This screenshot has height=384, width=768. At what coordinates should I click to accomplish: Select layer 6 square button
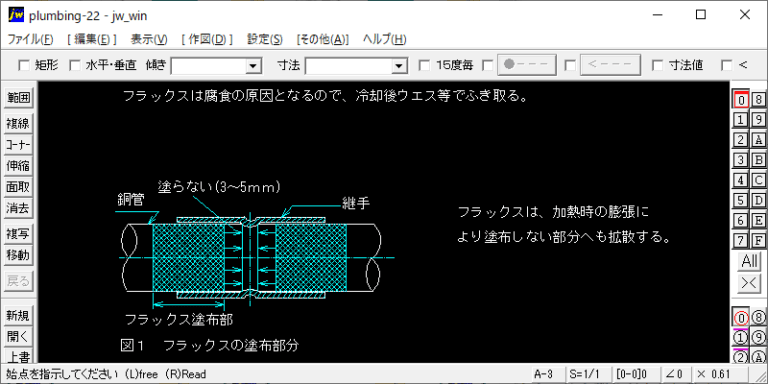click(741, 220)
